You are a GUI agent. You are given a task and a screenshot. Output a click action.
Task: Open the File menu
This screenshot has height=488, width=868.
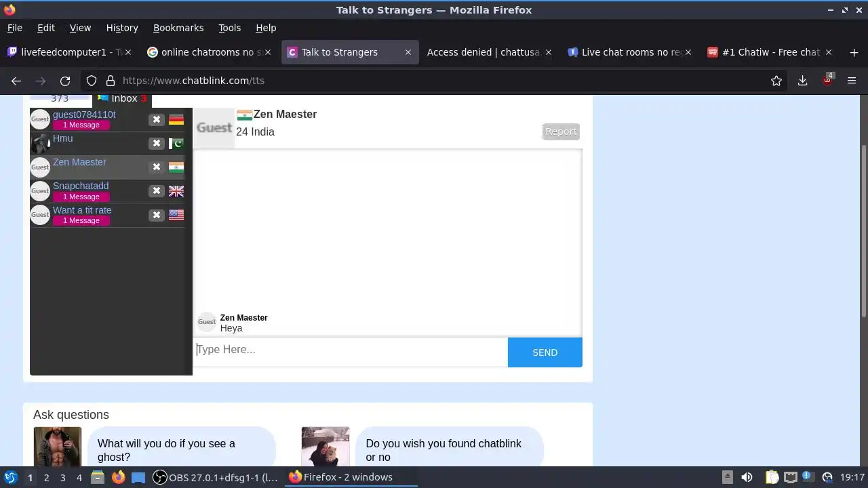[x=14, y=28]
